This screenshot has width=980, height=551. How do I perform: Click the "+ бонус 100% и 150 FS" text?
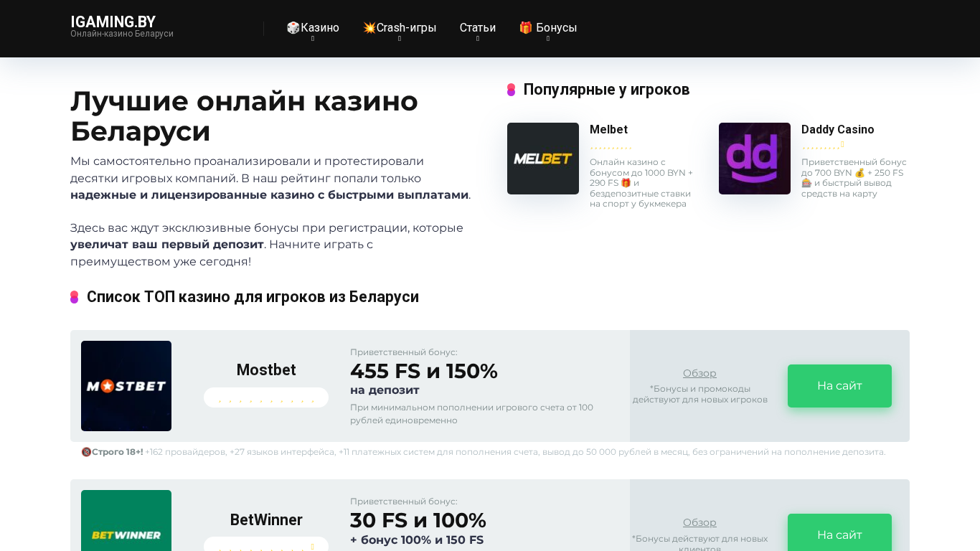(417, 540)
